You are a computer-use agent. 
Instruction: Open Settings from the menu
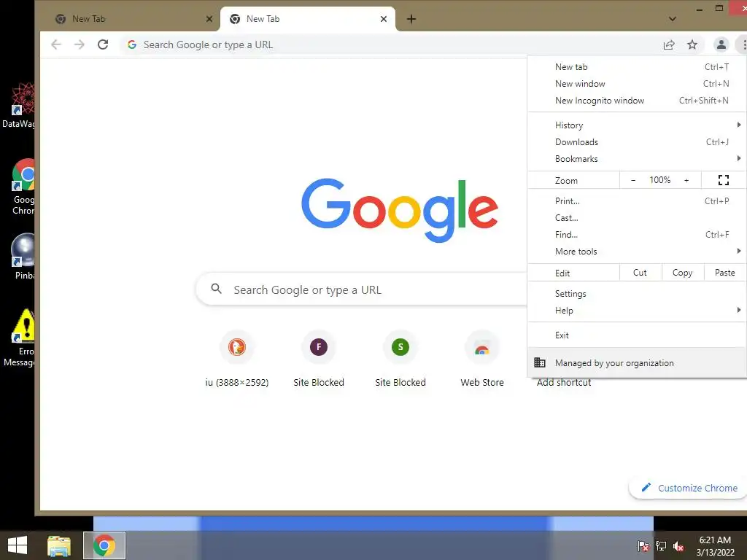pos(637,294)
